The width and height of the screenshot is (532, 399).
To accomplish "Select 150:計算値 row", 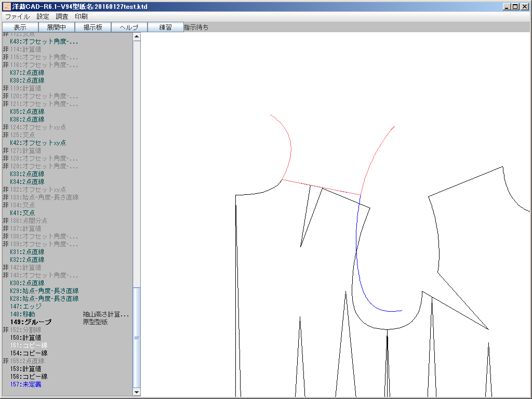I will coord(25,338).
